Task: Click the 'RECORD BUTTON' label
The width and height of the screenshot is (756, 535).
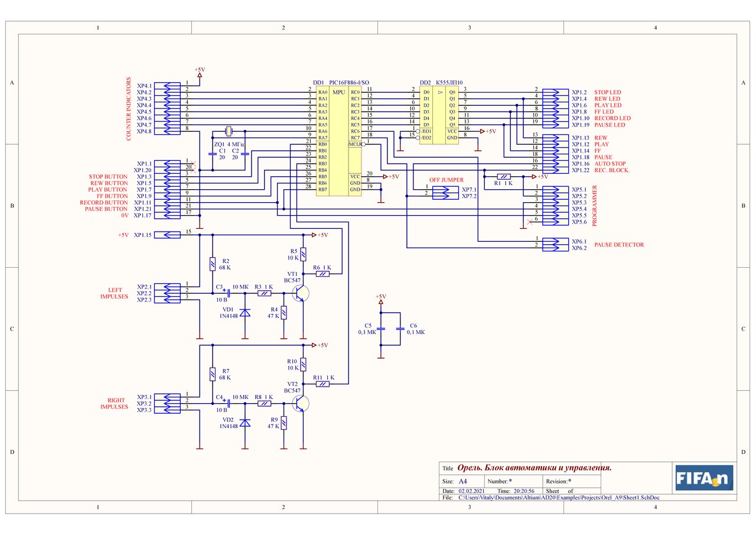Action: [104, 202]
